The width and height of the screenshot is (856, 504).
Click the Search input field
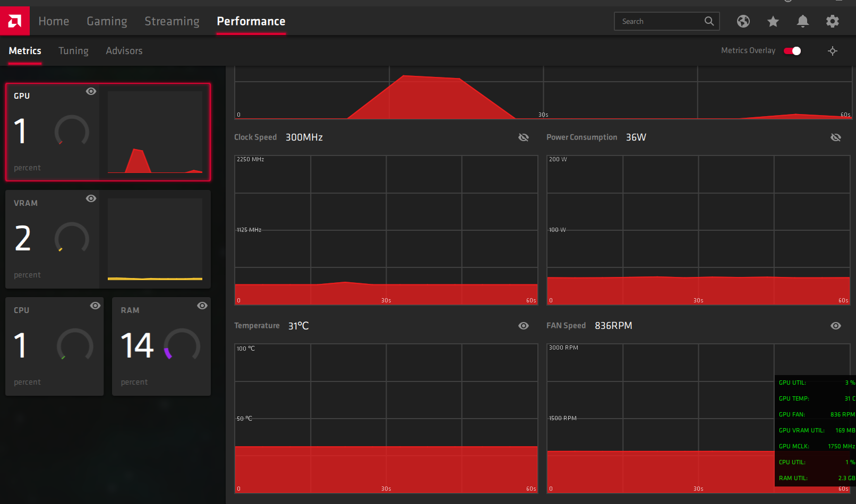point(667,21)
